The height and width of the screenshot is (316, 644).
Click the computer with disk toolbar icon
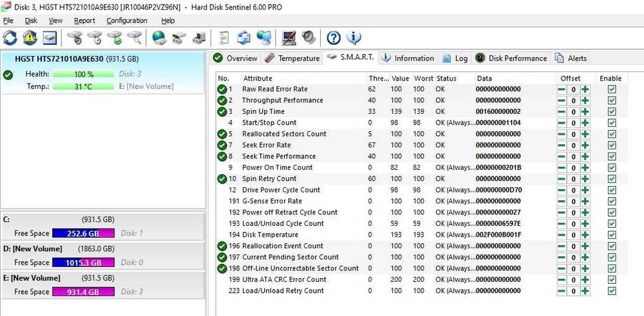[x=199, y=38]
